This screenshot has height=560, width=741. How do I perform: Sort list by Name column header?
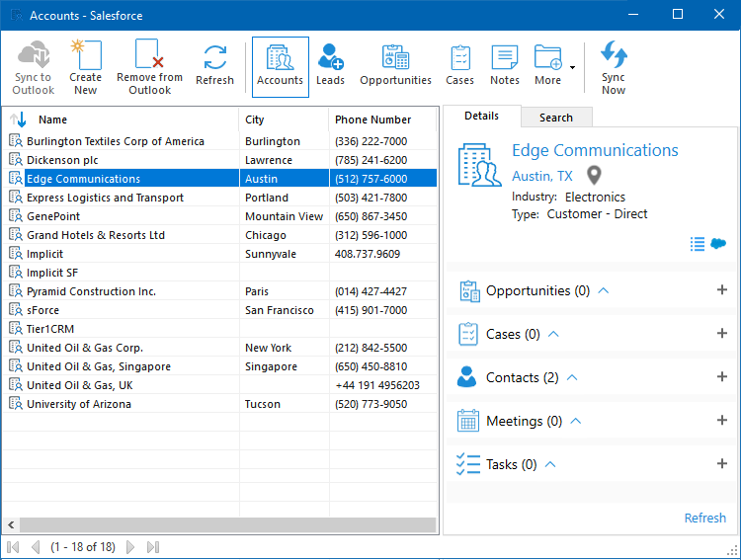click(53, 120)
